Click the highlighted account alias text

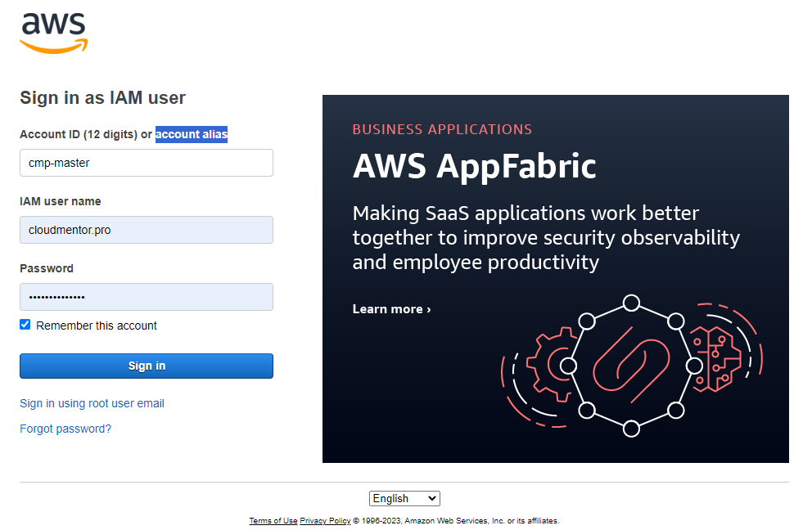point(192,134)
